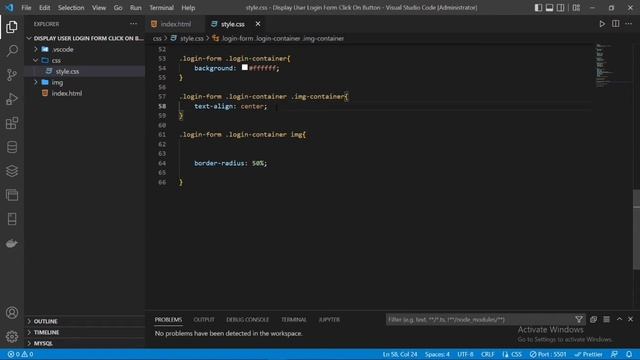Click Spaces: 4 indentation setting
The height and width of the screenshot is (360, 640).
437,354
